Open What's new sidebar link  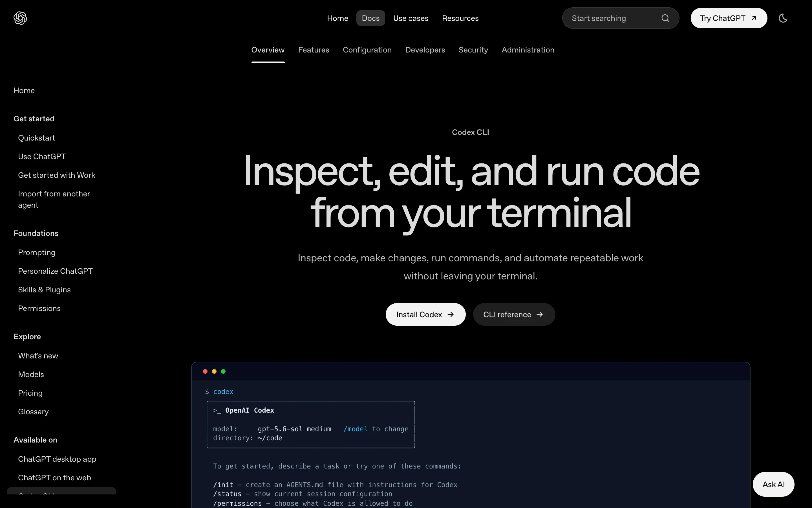(38, 356)
